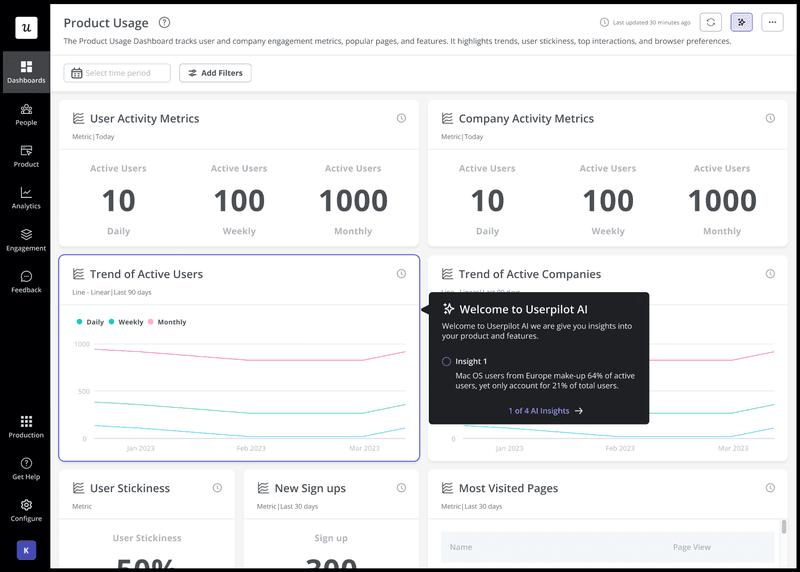Click the Name column header in Most Visited Pages

[461, 547]
